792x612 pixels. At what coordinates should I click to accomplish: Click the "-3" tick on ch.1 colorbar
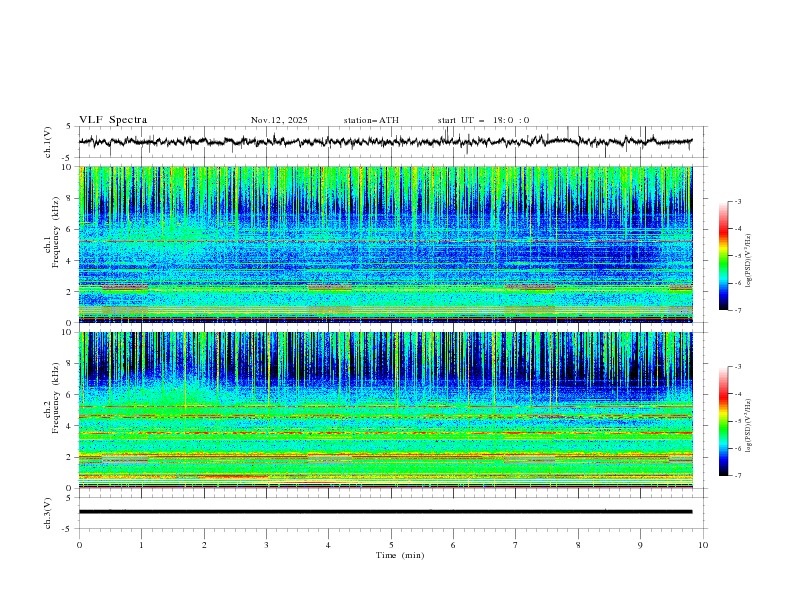coord(738,202)
